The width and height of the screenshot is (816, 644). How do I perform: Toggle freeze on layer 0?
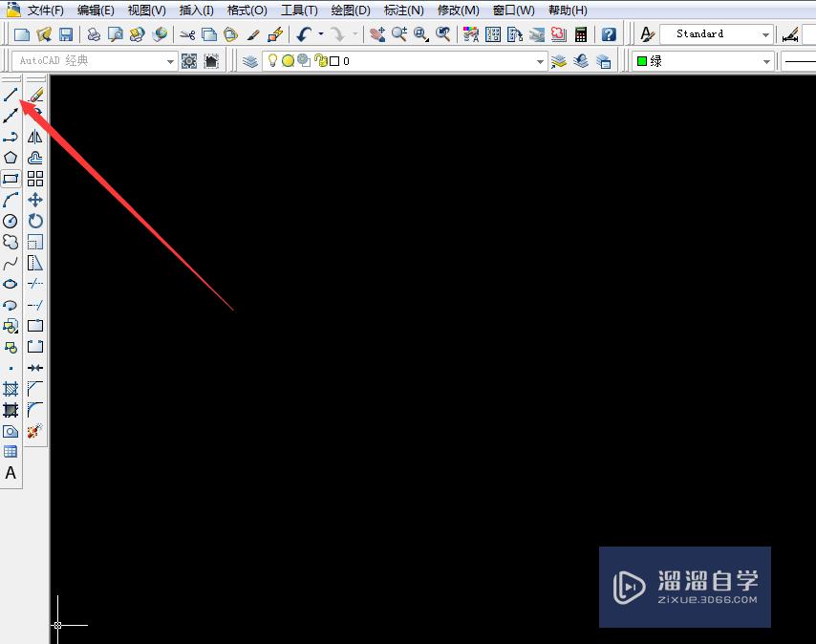289,60
